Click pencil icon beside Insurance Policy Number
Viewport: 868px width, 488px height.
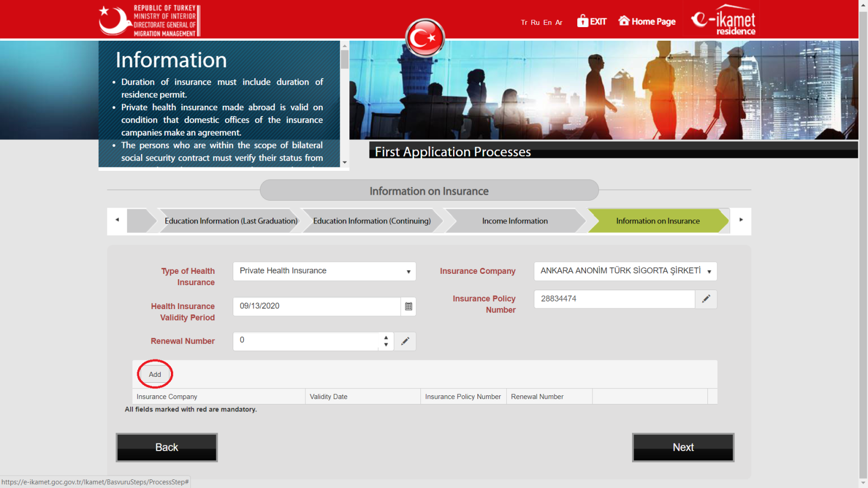point(706,299)
